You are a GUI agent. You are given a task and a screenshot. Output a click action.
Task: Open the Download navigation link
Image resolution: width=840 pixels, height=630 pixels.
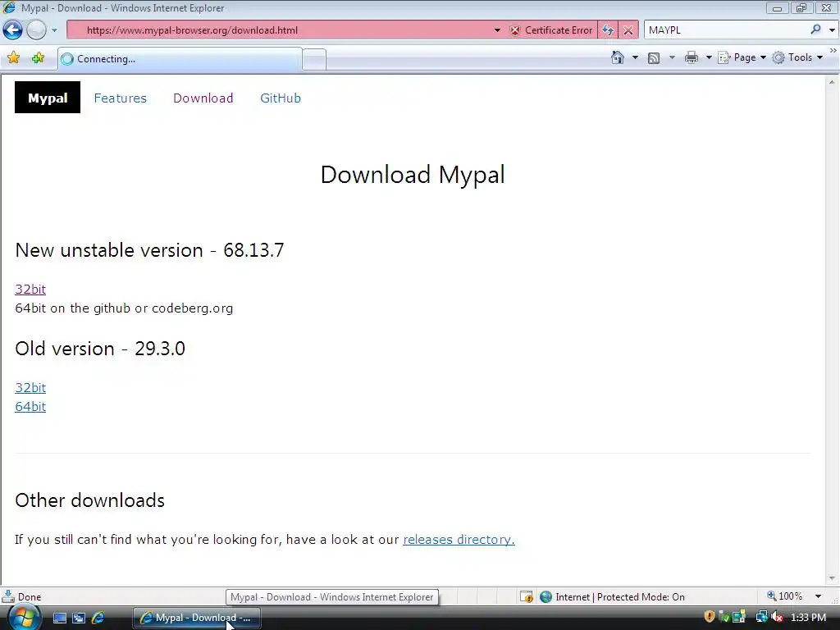click(x=203, y=98)
